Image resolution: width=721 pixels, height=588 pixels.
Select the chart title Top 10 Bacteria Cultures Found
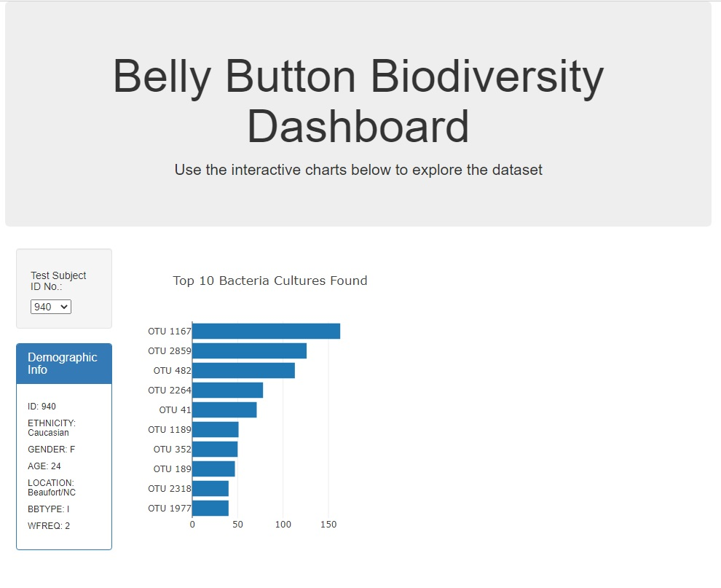[269, 281]
